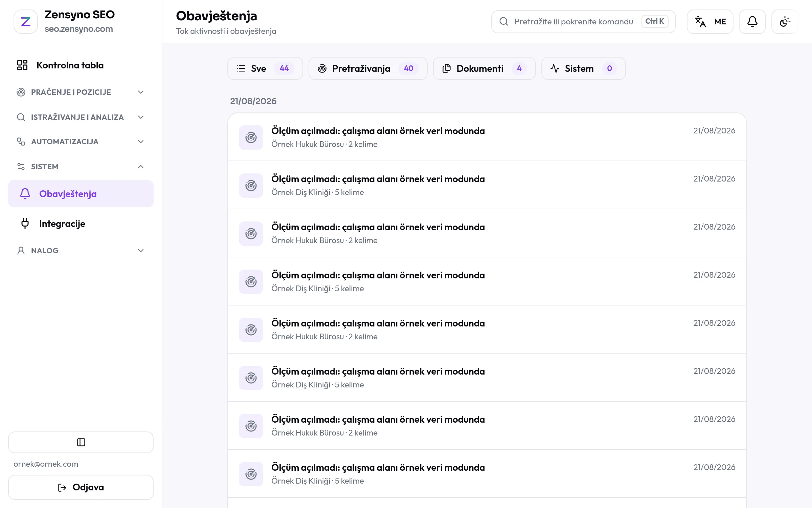Select Obavještenja in the sidebar
812x508 pixels.
pos(81,194)
